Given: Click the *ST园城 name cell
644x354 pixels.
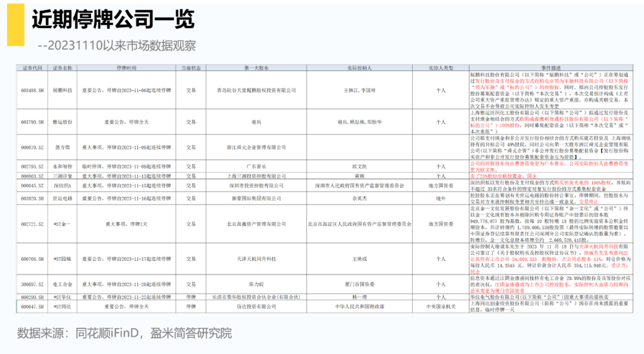Looking at the screenshot, I should (63, 259).
